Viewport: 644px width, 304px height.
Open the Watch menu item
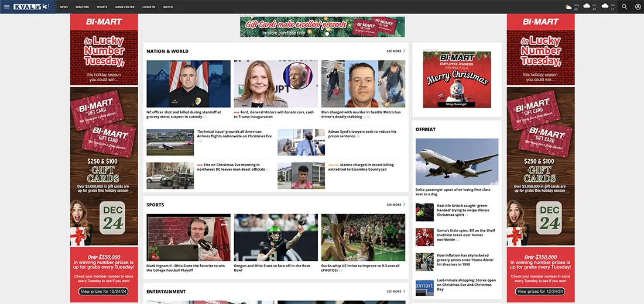[168, 7]
